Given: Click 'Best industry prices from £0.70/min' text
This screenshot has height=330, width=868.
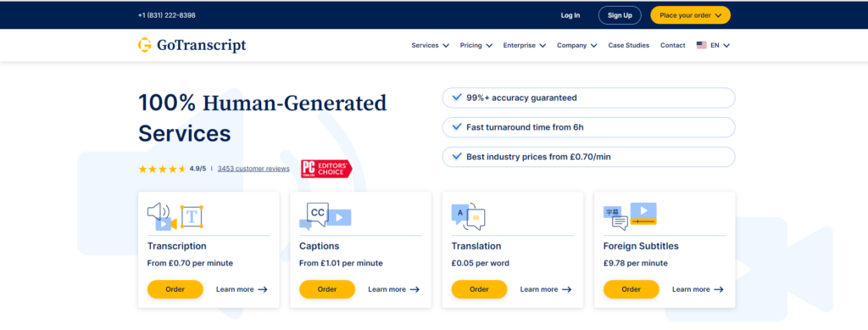Looking at the screenshot, I should [x=538, y=157].
